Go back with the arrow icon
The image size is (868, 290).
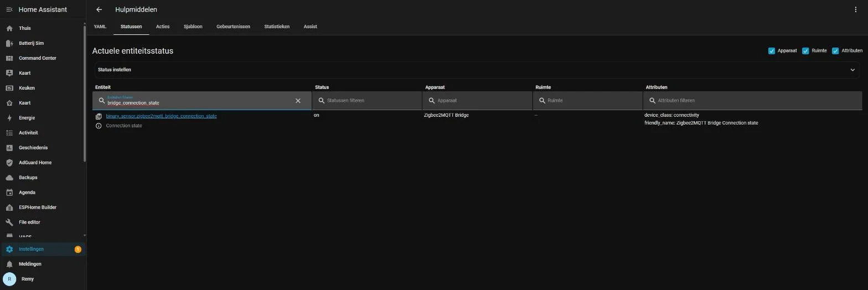(99, 9)
